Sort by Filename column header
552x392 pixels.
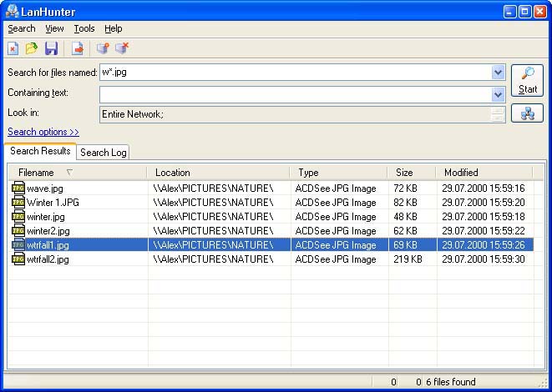[78, 173]
